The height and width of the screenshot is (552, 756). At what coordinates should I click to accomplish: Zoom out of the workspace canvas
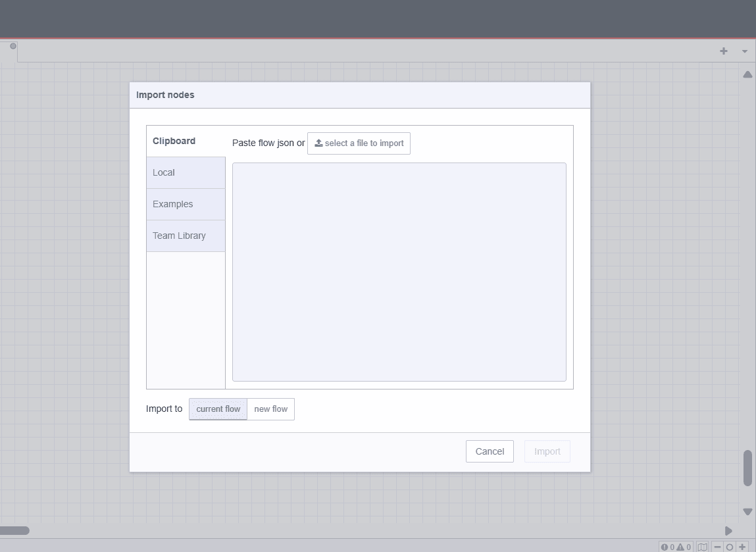pyautogui.click(x=717, y=547)
